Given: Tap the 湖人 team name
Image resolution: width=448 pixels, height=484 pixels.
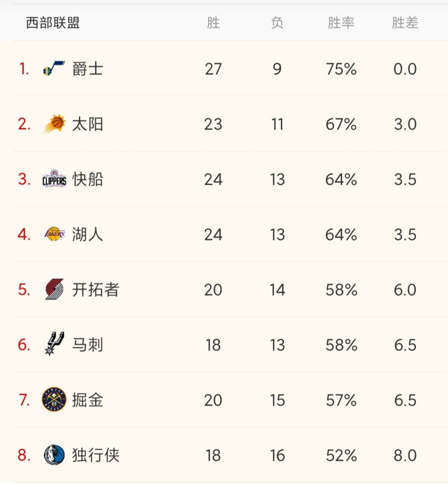Looking at the screenshot, I should coord(88,234).
